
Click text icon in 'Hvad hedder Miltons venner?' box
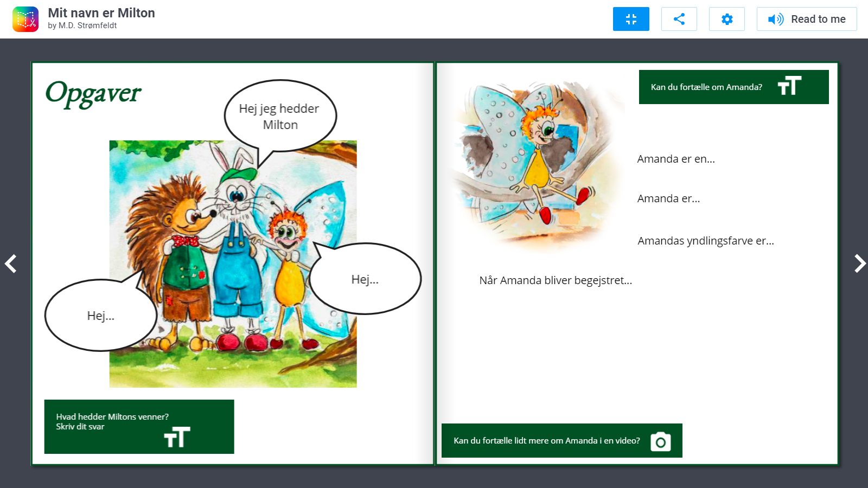(177, 437)
